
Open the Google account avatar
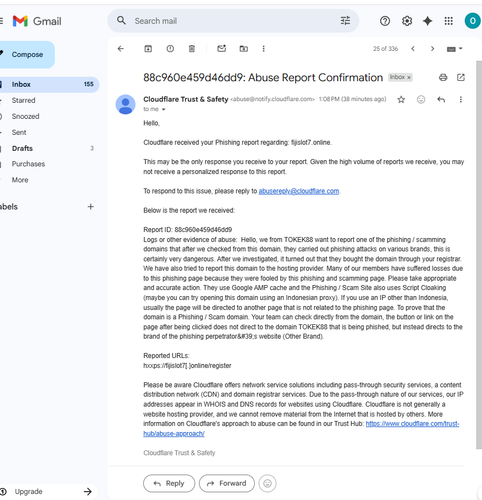pyautogui.click(x=472, y=21)
